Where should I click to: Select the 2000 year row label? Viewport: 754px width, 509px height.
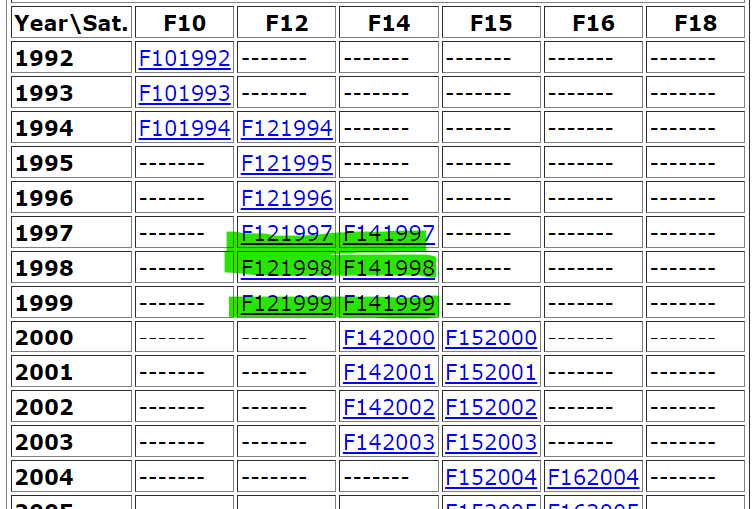(72, 337)
